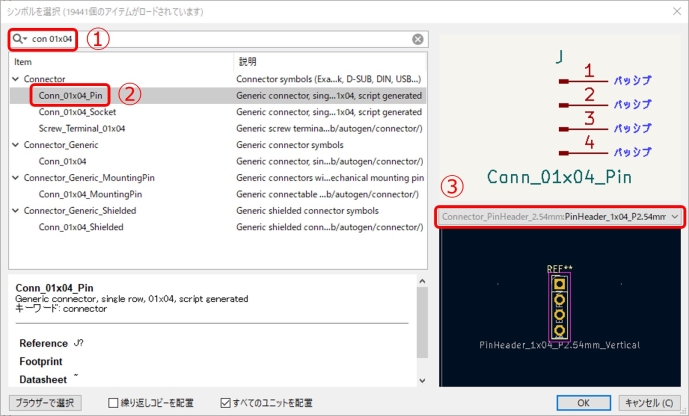This screenshot has width=689, height=416.
Task: Collapse the Connector library group
Action: 15,78
